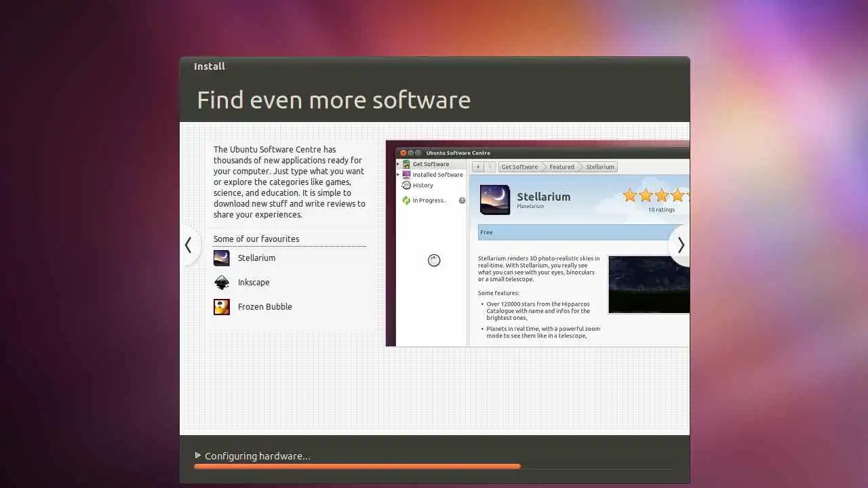This screenshot has width=868, height=488.
Task: Click the Planetarium subtitle text
Action: tap(530, 206)
